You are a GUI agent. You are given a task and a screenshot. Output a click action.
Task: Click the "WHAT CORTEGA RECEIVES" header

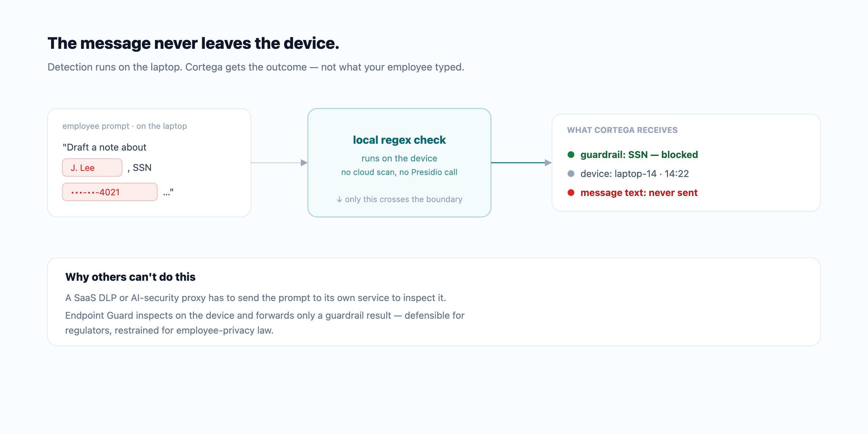coord(622,130)
